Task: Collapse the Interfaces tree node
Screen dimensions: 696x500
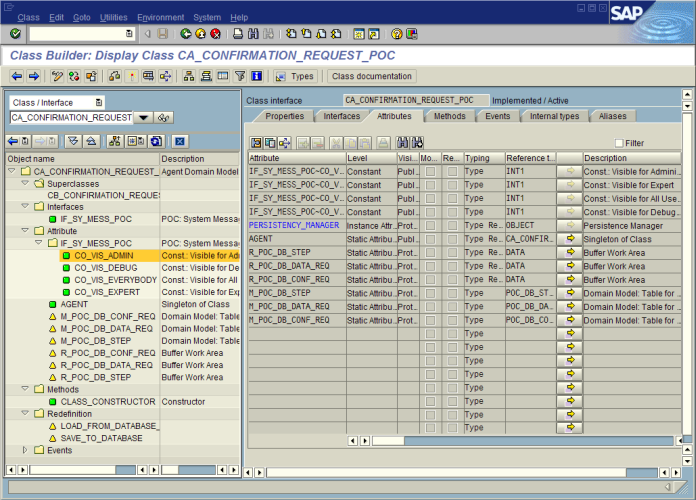Action: tap(25, 206)
